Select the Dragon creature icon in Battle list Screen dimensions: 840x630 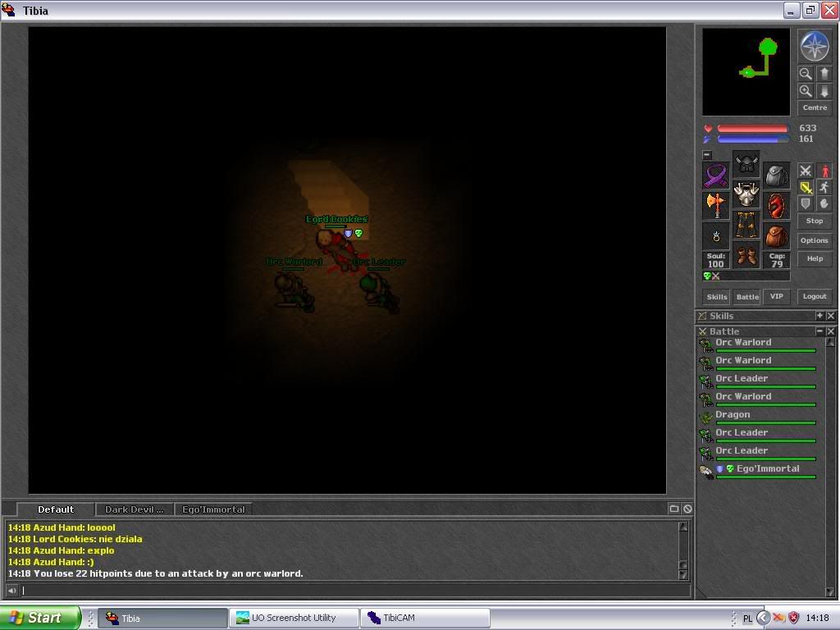[706, 418]
